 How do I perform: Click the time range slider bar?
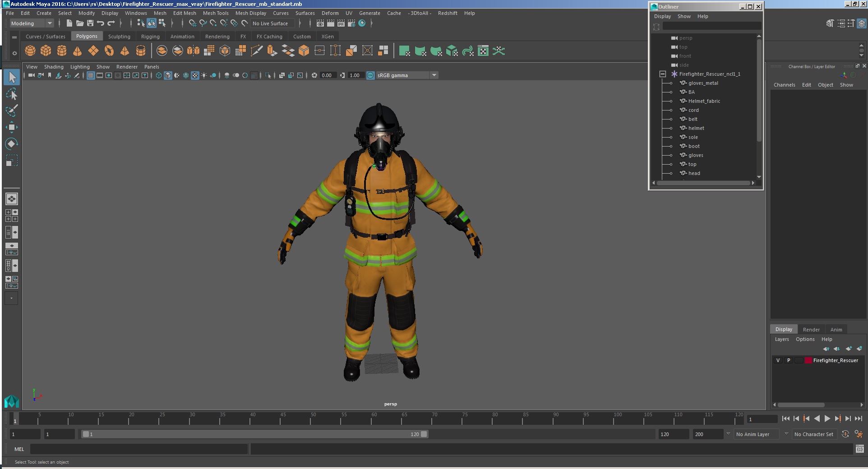click(255, 434)
